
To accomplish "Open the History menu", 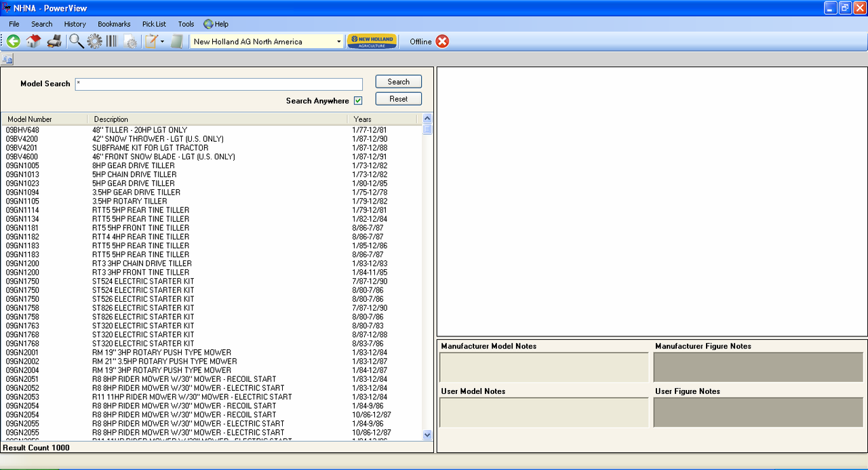I will pos(75,24).
